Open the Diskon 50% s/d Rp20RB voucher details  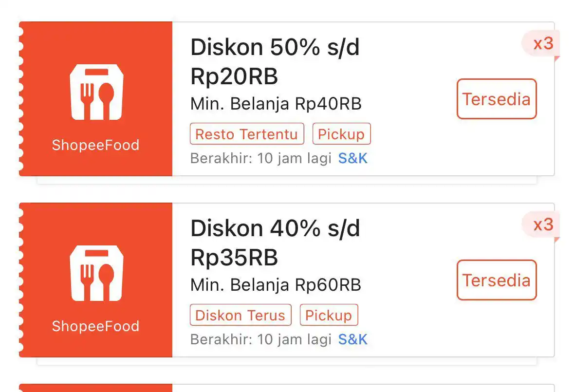point(275,61)
